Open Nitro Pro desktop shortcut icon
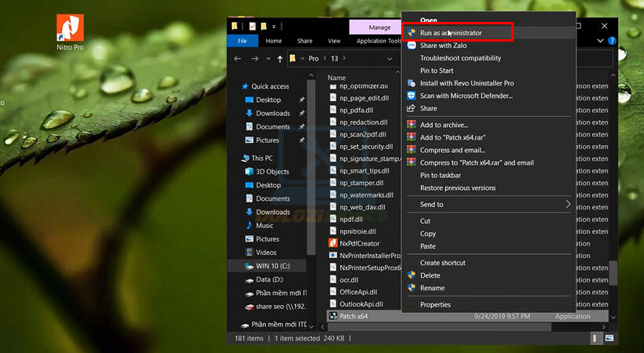This screenshot has height=353, width=644. pyautogui.click(x=71, y=27)
